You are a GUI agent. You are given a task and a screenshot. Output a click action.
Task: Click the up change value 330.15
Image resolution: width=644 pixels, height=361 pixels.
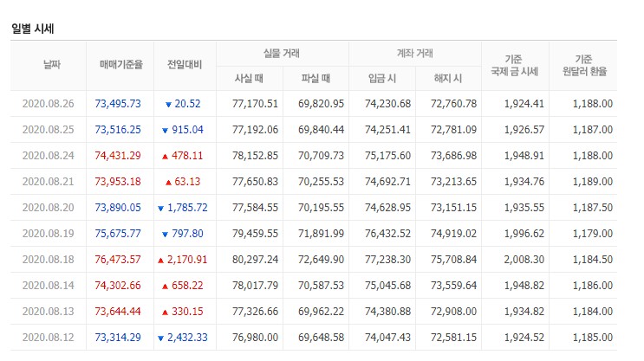coord(188,312)
